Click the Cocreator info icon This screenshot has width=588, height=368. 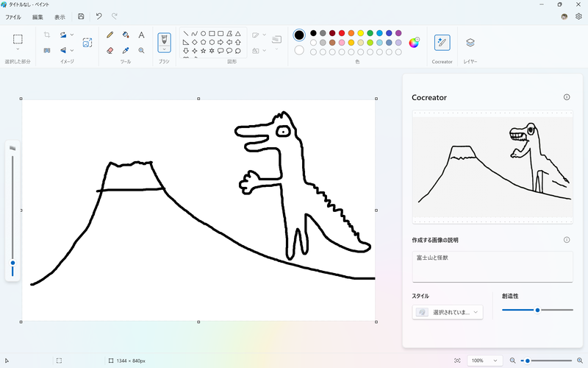pyautogui.click(x=567, y=97)
